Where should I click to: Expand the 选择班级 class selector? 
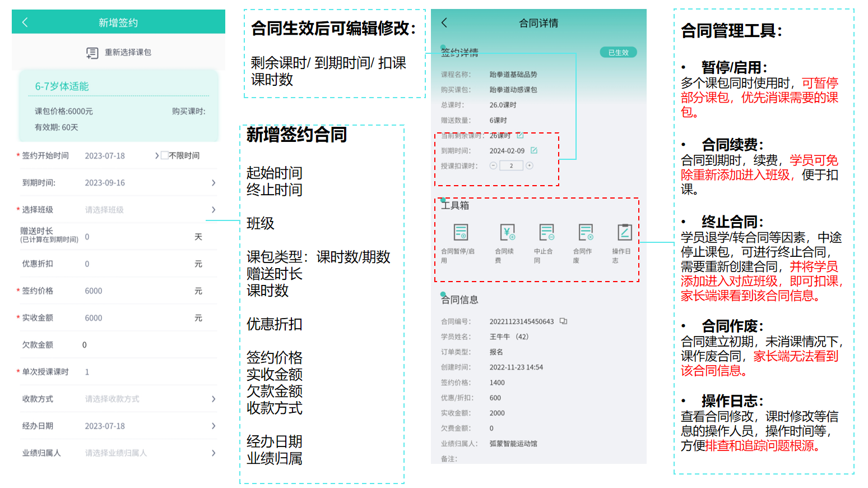pos(213,210)
